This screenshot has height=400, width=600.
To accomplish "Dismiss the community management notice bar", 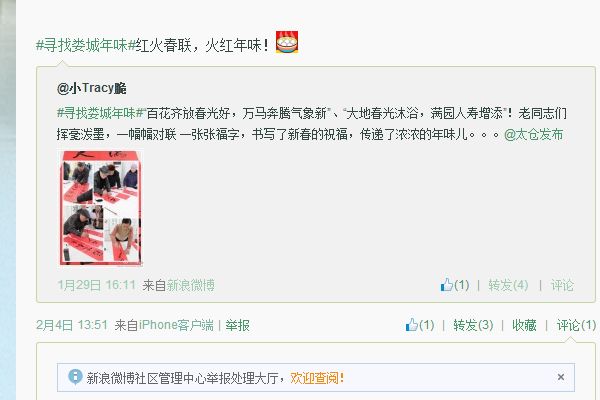I will pyautogui.click(x=561, y=377).
